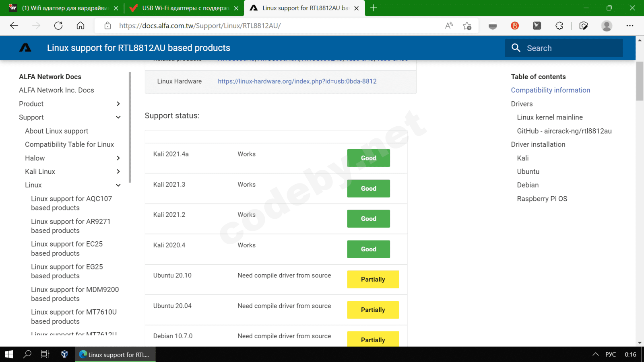Click the Good badge for Kali 2021.4a
This screenshot has height=362, width=644.
click(369, 158)
